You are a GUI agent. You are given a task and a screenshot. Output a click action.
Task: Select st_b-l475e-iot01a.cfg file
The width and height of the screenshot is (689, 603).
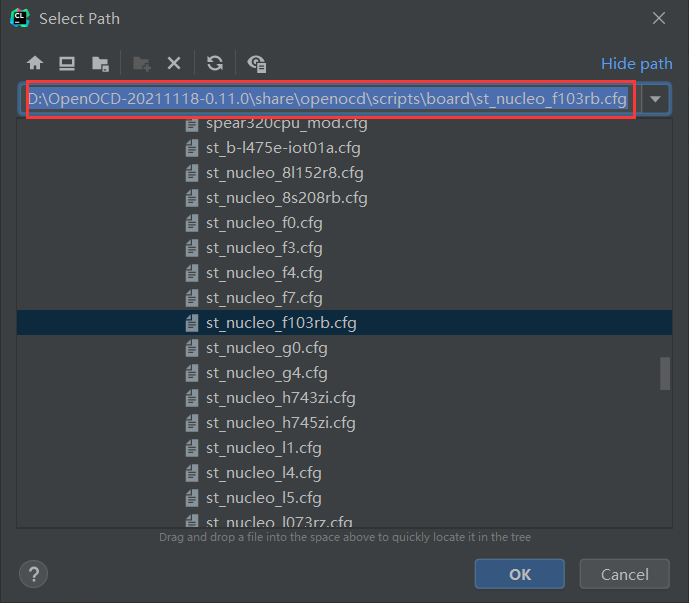pos(283,148)
